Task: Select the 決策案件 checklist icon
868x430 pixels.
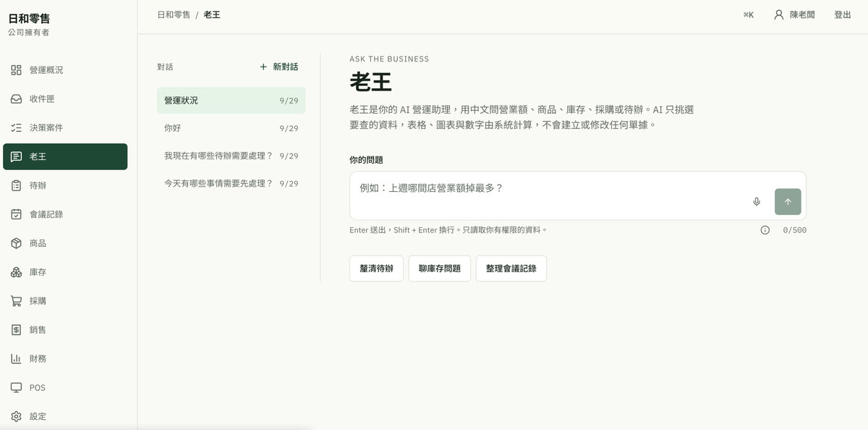Action: pos(16,128)
